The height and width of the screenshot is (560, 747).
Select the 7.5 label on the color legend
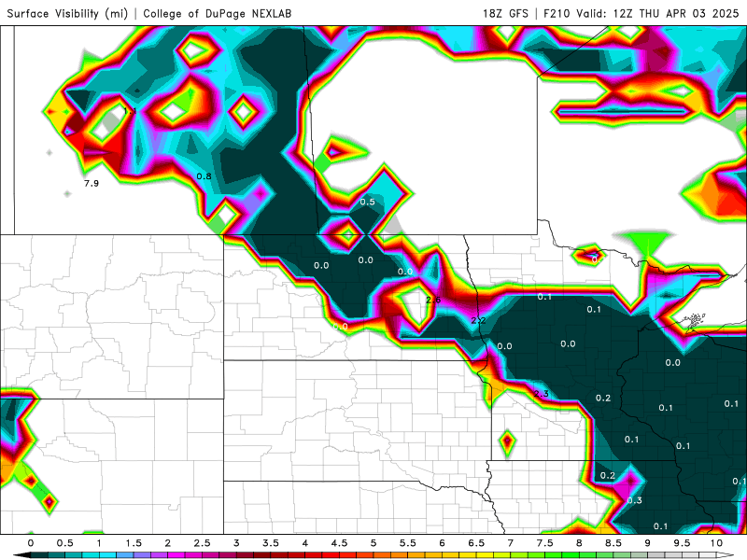(x=544, y=543)
